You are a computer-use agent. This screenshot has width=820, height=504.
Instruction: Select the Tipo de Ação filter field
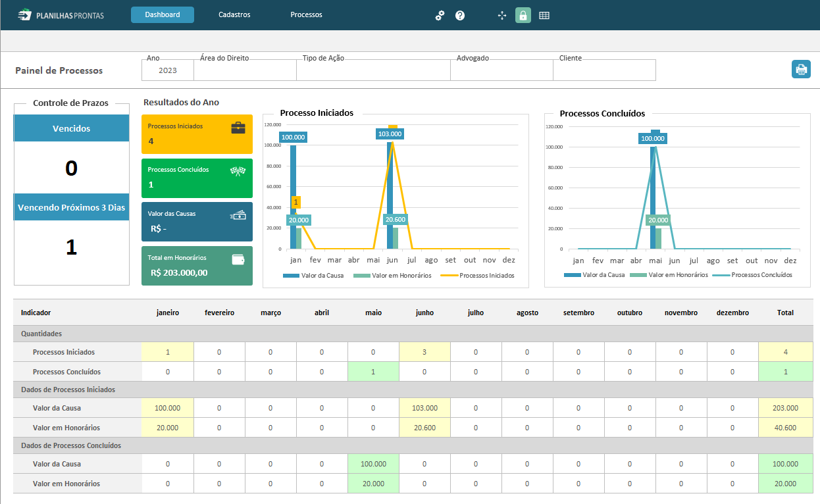(x=373, y=70)
